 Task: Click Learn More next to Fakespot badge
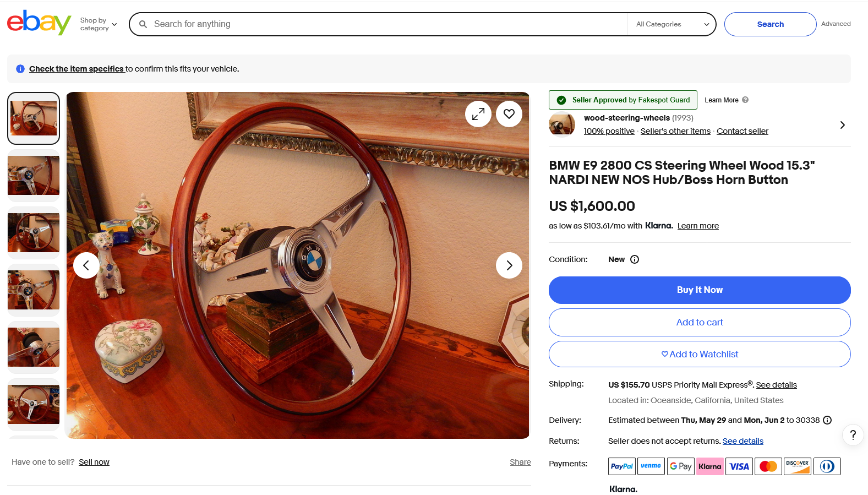(721, 100)
